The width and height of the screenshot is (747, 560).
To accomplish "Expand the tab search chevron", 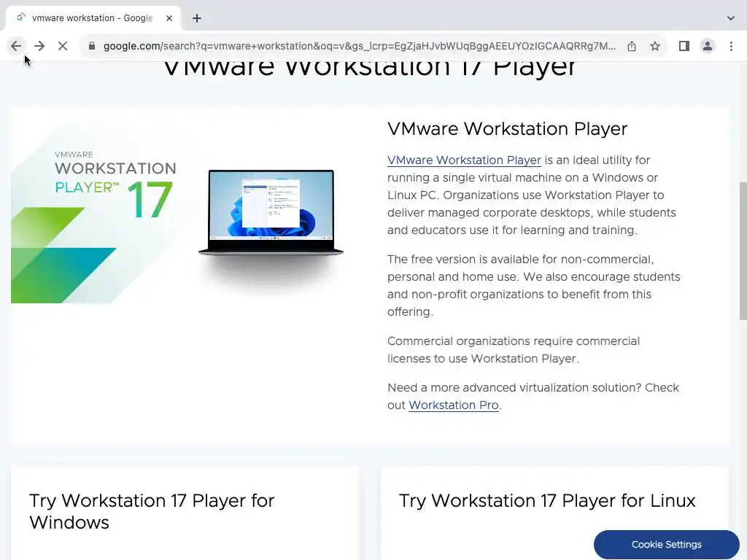I will 731,18.
